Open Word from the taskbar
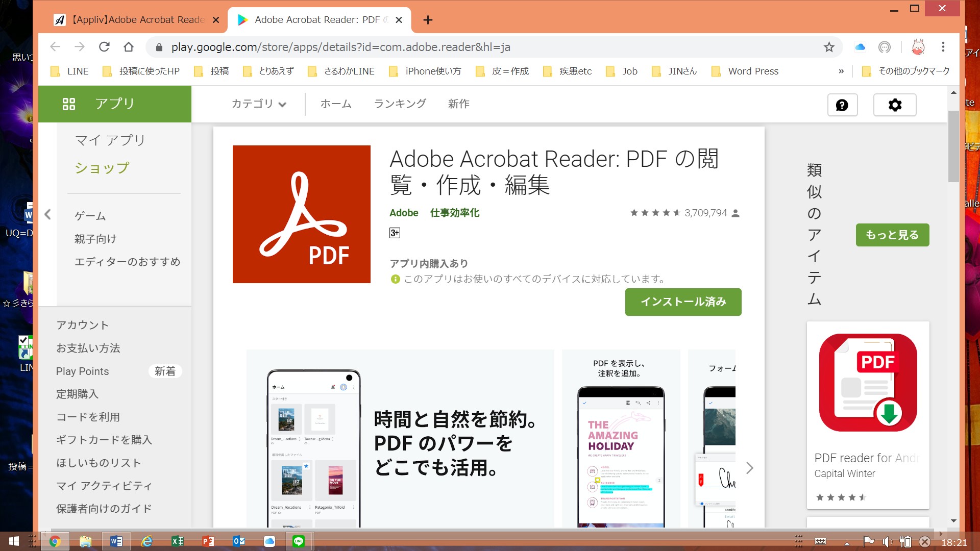This screenshot has width=980, height=551. click(116, 541)
